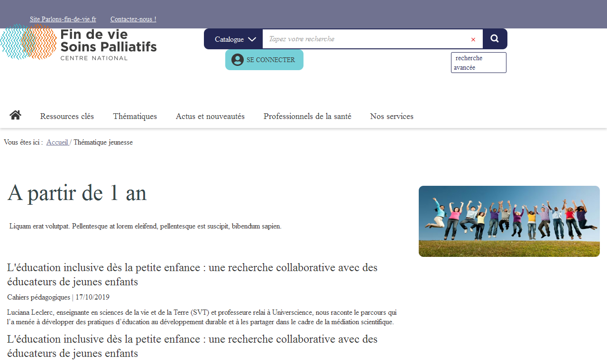This screenshot has height=364, width=607.
Task: Focus the Tapez votre recherche field
Action: [365, 39]
